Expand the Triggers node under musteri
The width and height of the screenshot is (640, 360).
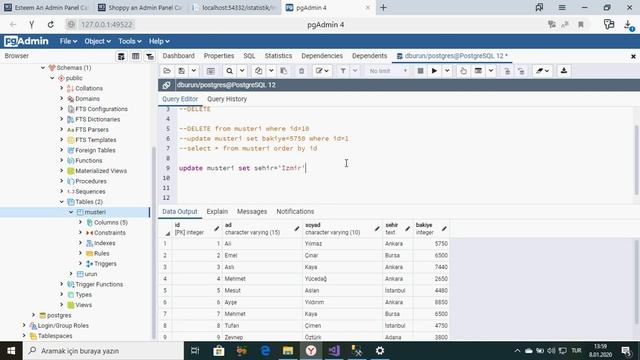pos(80,264)
